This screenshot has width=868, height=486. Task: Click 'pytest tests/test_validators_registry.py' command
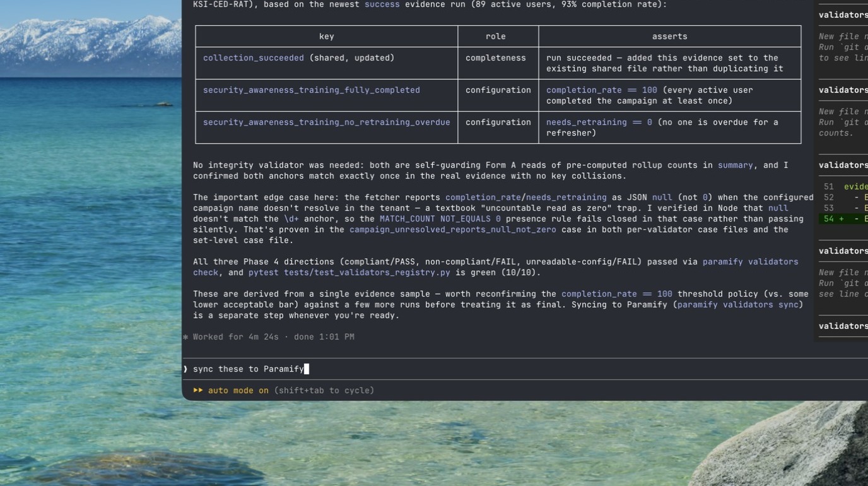[x=349, y=273]
